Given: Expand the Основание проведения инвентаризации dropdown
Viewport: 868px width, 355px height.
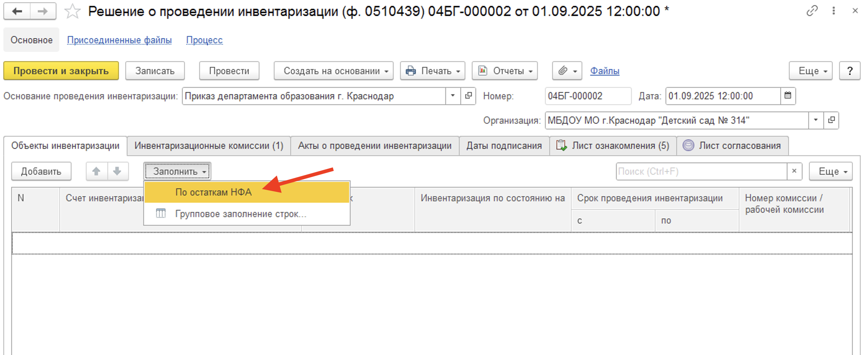Looking at the screenshot, I should [453, 96].
